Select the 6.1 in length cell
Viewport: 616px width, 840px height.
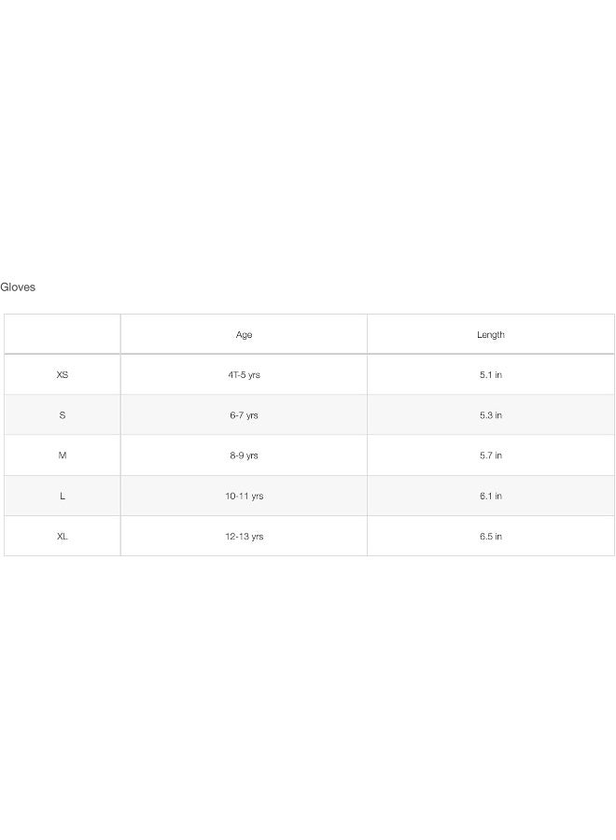tap(491, 497)
